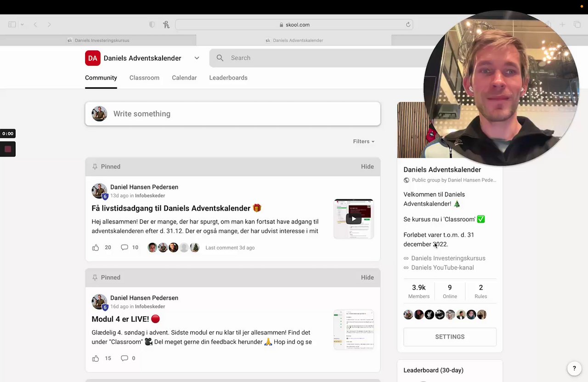588x382 pixels.
Task: Stop recording with red square button
Action: 8,149
